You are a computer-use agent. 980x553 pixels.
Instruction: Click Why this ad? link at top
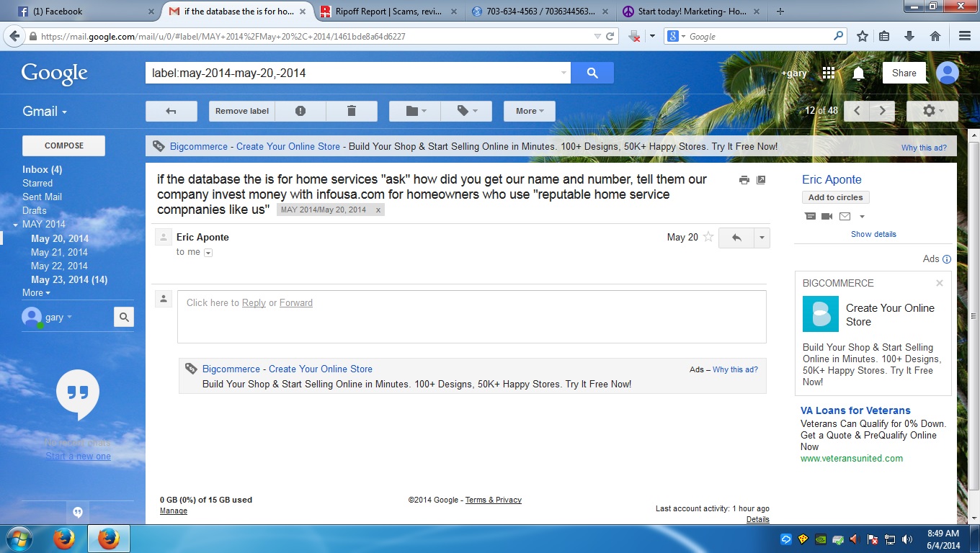pos(924,148)
